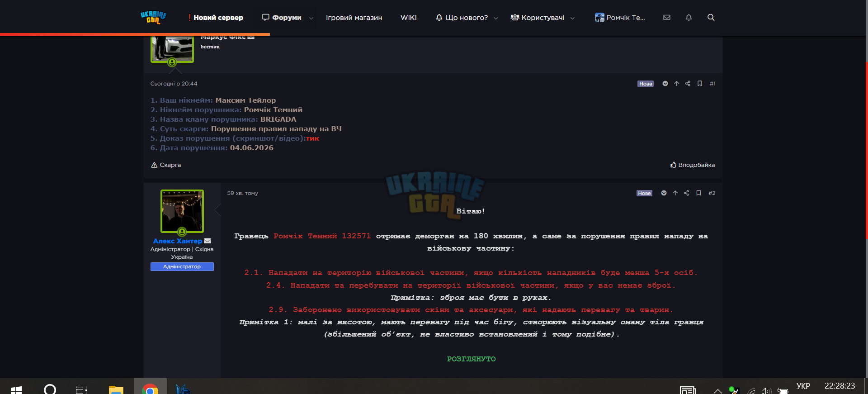
Task: Open Task View on the taskbar
Action: pos(81,389)
